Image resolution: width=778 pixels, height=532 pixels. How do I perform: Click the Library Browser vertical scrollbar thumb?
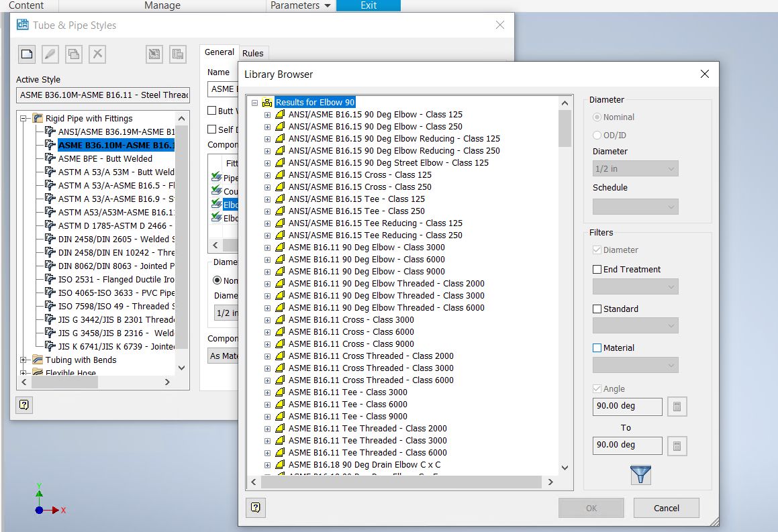(x=565, y=128)
